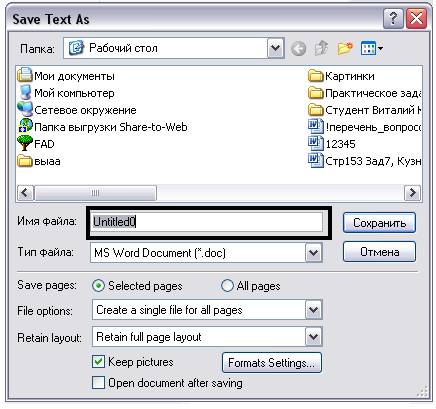Screen dimensions: 436x409
Task: Toggle the Keep pictures checkbox
Action: point(98,362)
